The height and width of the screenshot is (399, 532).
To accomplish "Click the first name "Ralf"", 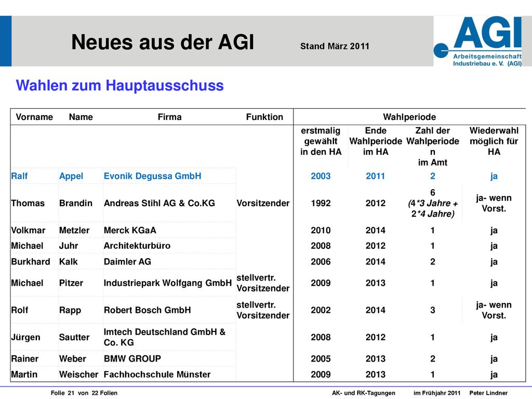I will [19, 176].
